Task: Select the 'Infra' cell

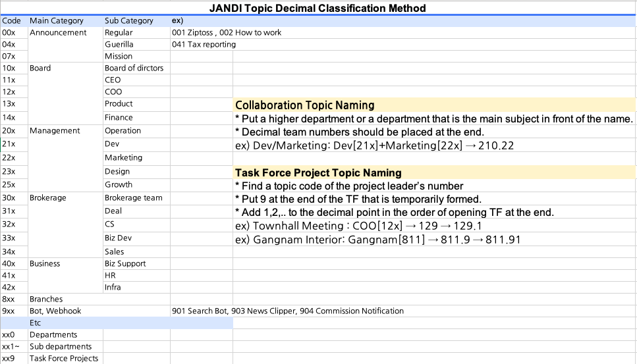Action: (x=136, y=287)
